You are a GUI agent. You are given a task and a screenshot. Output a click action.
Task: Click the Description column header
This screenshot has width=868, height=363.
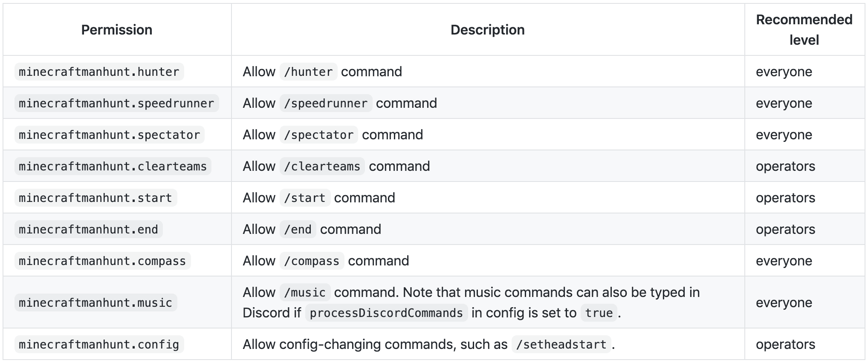click(488, 30)
